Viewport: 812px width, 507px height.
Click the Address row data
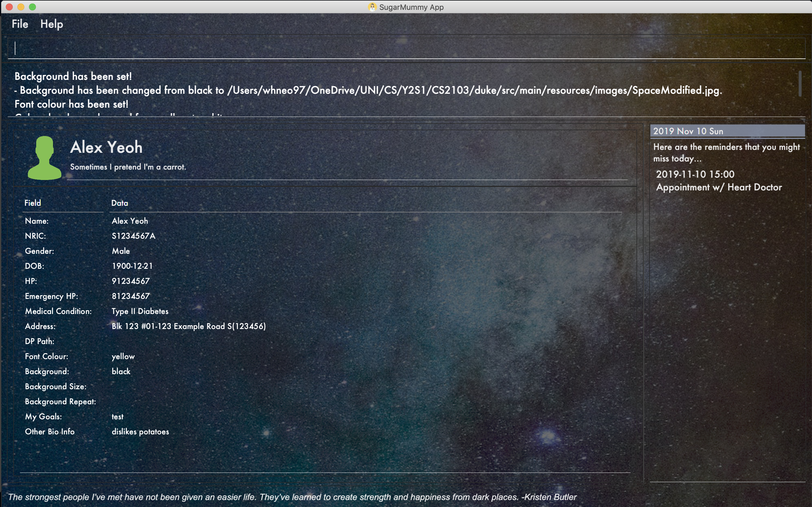click(x=189, y=326)
